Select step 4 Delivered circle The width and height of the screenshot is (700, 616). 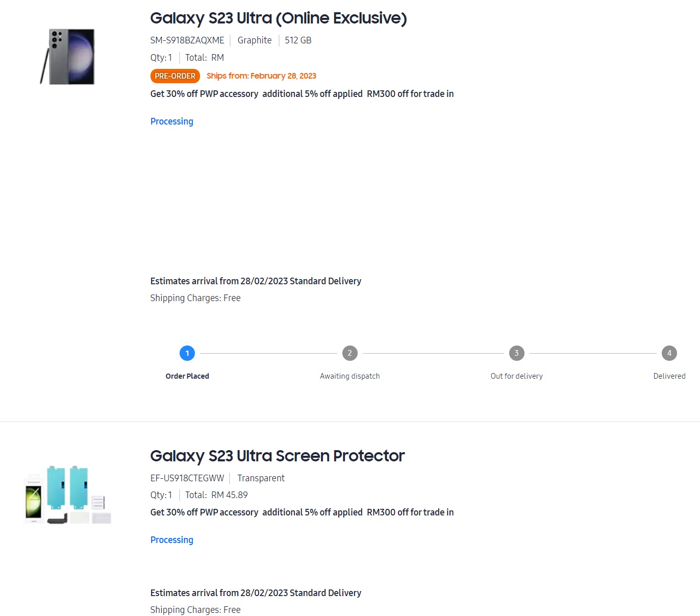(x=669, y=353)
